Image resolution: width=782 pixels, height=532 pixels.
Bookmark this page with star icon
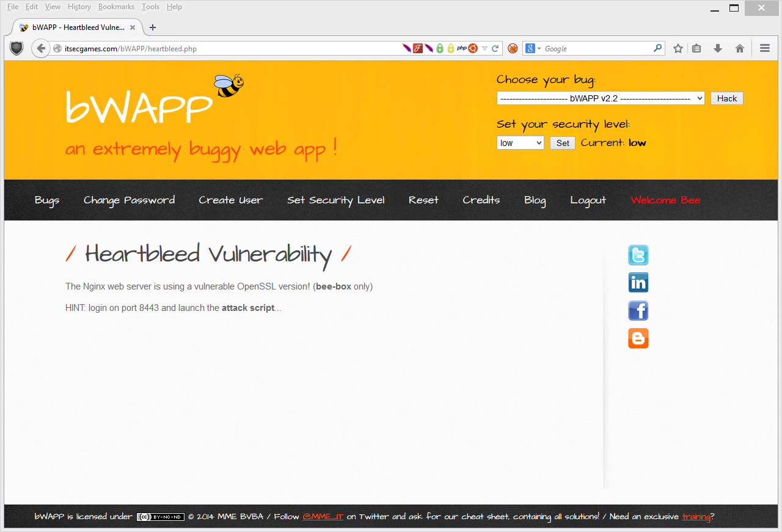pos(678,49)
